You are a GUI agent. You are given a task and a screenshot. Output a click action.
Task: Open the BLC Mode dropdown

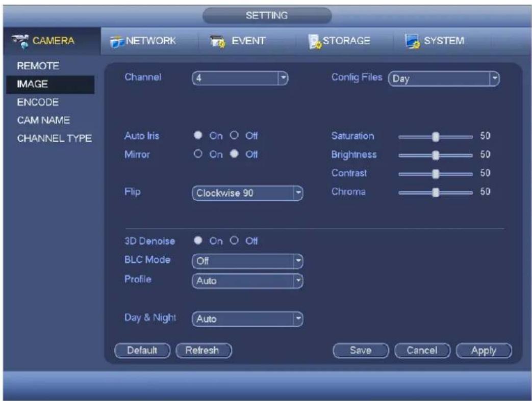click(247, 261)
